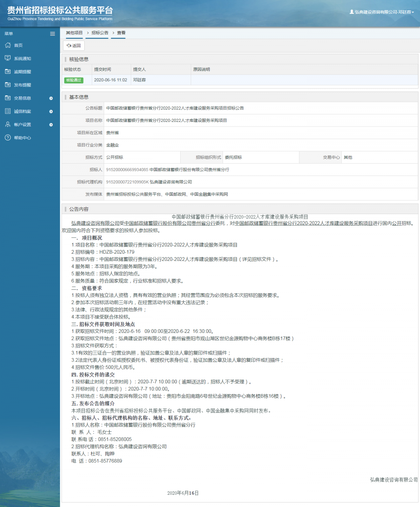Click the monitor icon for 系统通知
This screenshot has height=507, width=420.
tap(8, 58)
